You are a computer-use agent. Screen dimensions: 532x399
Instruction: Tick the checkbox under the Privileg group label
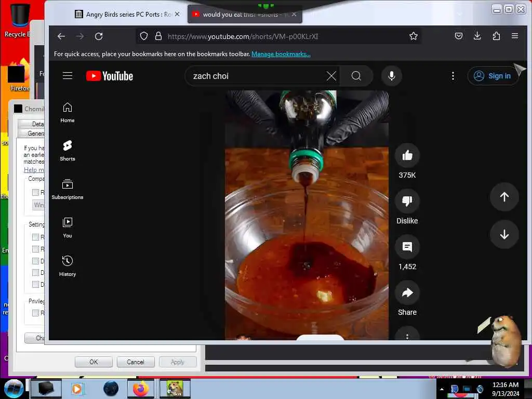35,313
